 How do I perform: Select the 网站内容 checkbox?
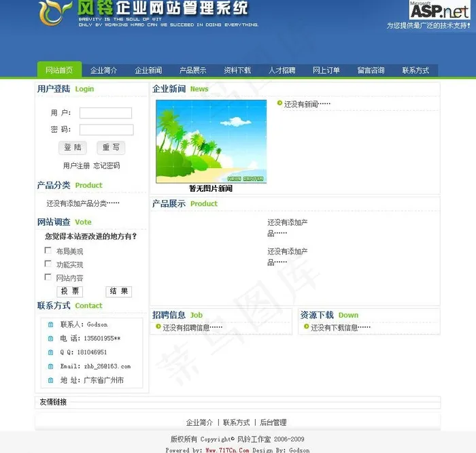[x=48, y=277]
